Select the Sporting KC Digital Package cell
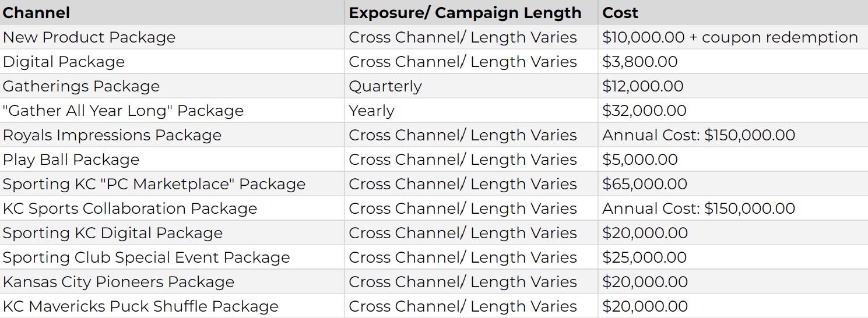Viewport: 868px width, 318px height. click(x=113, y=233)
